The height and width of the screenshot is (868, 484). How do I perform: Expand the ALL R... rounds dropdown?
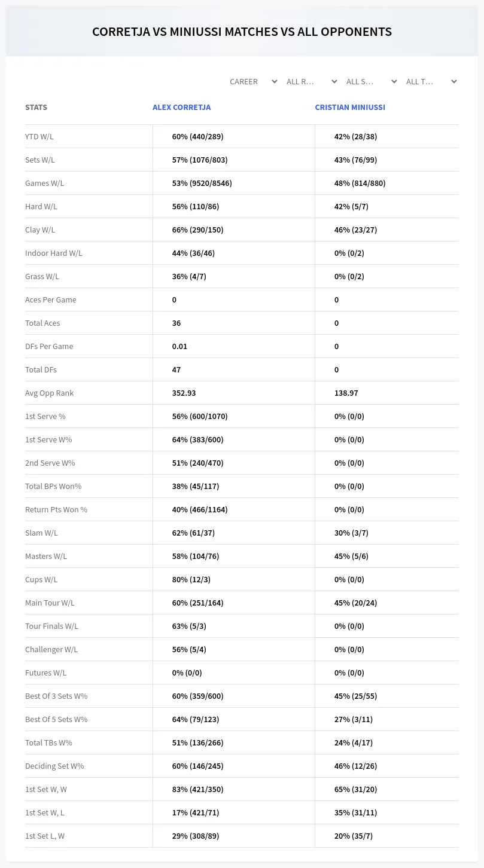[312, 81]
